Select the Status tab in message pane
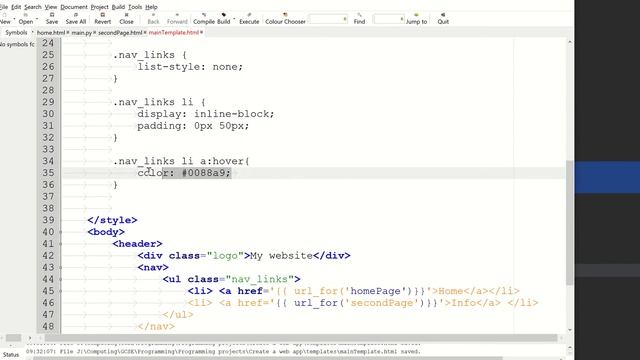This screenshot has width=640, height=360. click(x=11, y=354)
